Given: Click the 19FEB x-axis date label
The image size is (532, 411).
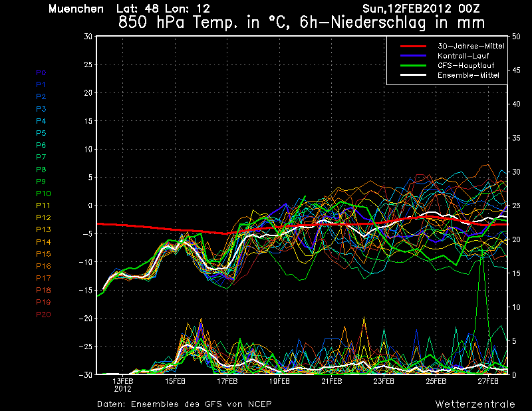Looking at the screenshot, I should 279,381.
